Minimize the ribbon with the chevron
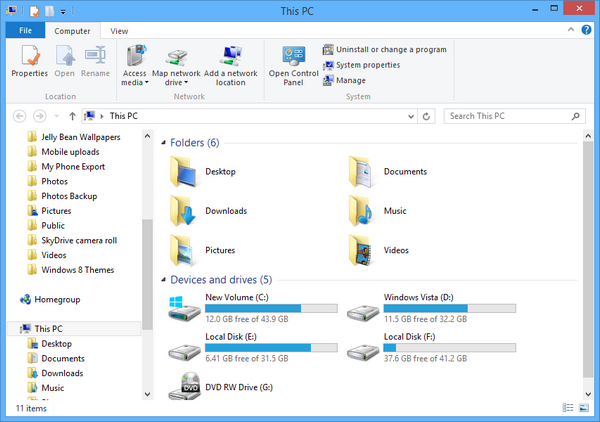600x422 pixels. [571, 29]
